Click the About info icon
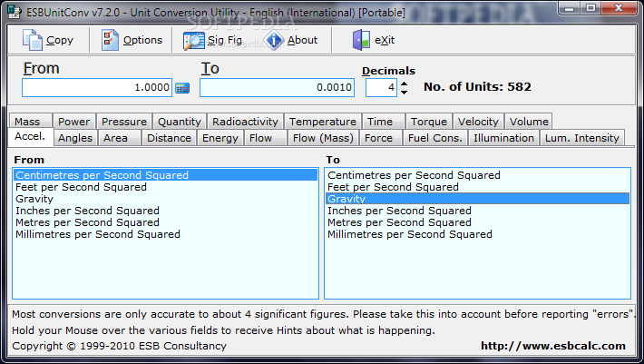The height and width of the screenshot is (364, 644). click(274, 40)
